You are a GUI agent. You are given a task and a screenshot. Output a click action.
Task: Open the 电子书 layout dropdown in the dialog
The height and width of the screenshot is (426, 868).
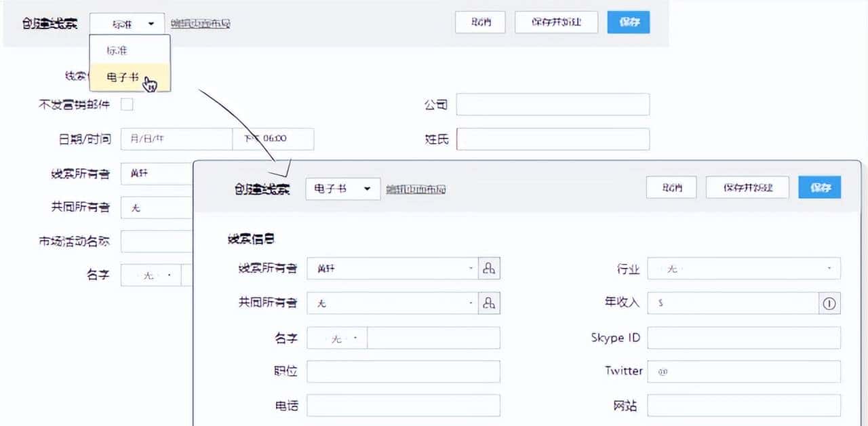coord(342,189)
